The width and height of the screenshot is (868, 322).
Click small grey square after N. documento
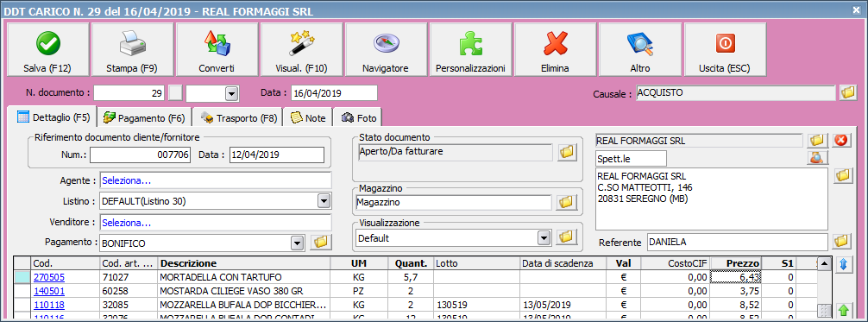point(175,93)
